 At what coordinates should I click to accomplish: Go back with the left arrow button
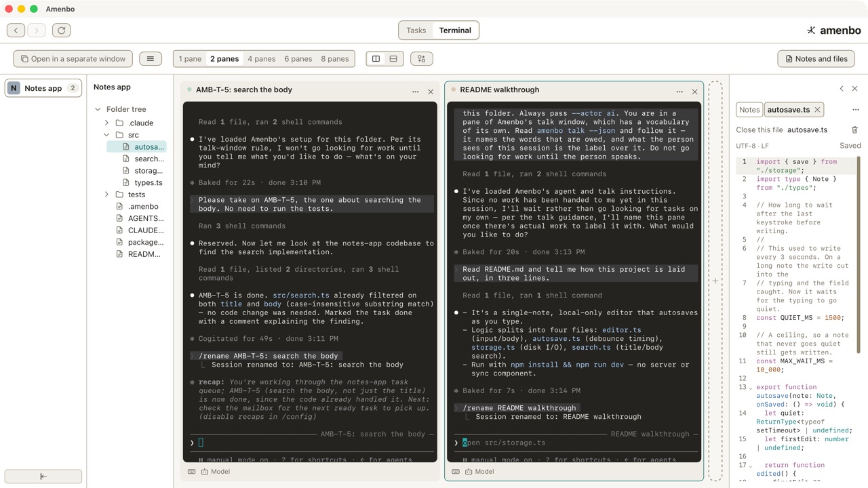(x=16, y=30)
